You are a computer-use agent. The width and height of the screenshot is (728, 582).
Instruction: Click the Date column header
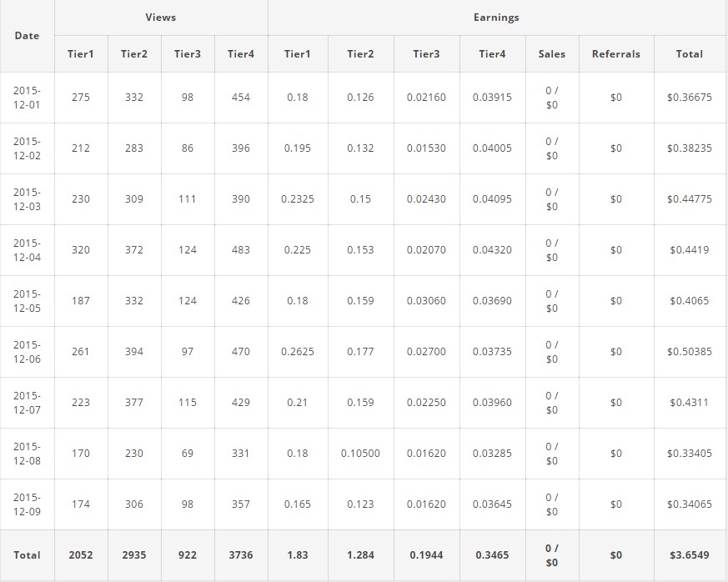pos(27,36)
